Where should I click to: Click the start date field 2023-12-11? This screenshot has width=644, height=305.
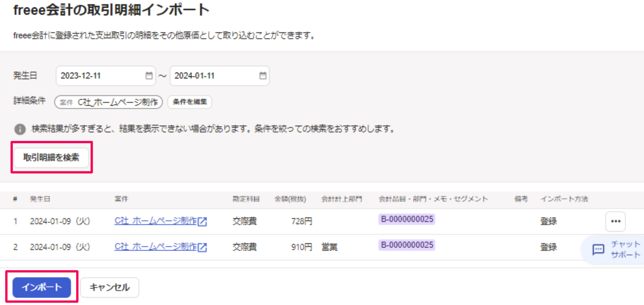105,76
